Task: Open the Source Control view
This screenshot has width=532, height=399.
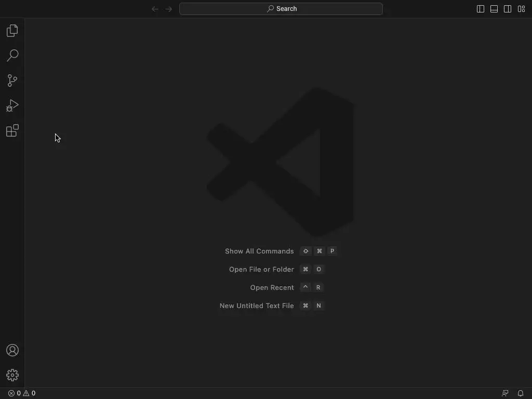Action: click(x=12, y=81)
